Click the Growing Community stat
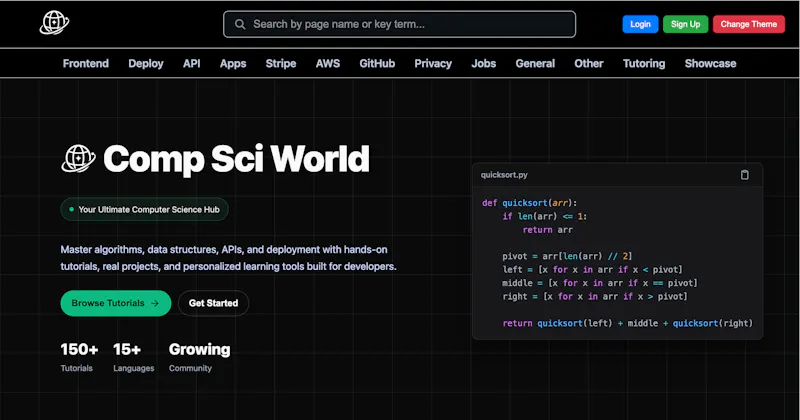 click(199, 357)
